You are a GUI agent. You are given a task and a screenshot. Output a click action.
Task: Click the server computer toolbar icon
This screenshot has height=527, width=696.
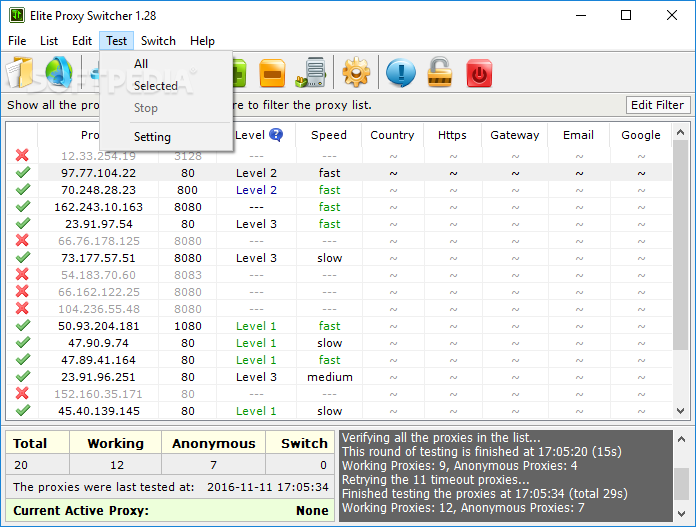(311, 72)
